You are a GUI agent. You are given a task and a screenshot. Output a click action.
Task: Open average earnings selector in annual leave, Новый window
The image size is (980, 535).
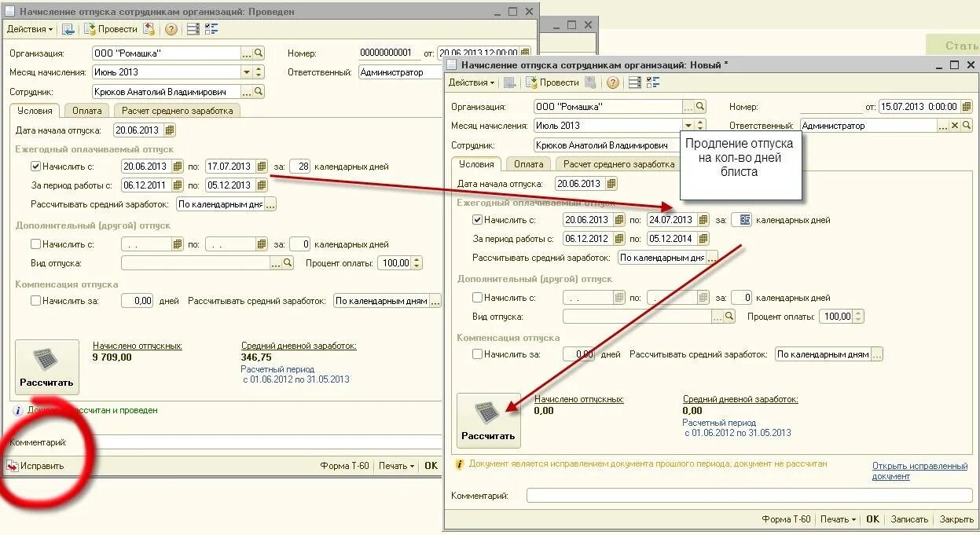click(712, 258)
